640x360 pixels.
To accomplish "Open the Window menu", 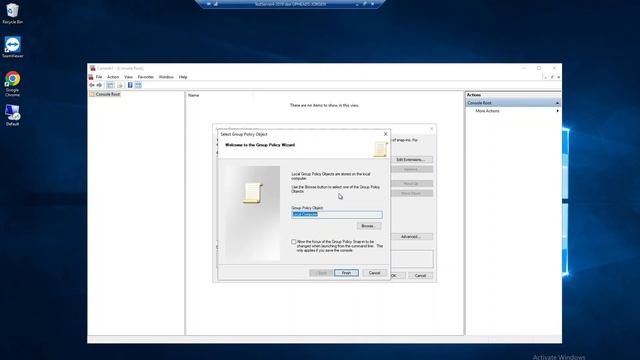I will (166, 77).
